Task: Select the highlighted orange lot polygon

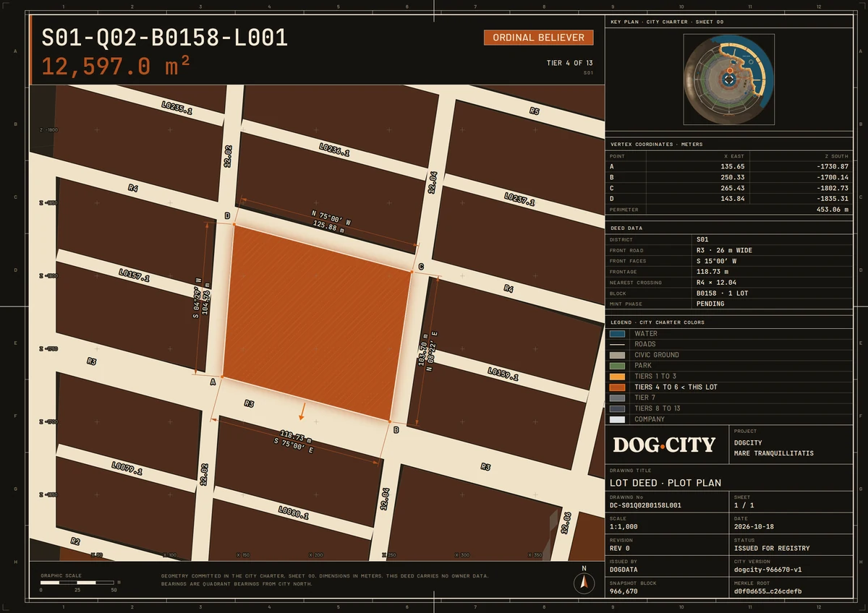Action: pyautogui.click(x=317, y=322)
